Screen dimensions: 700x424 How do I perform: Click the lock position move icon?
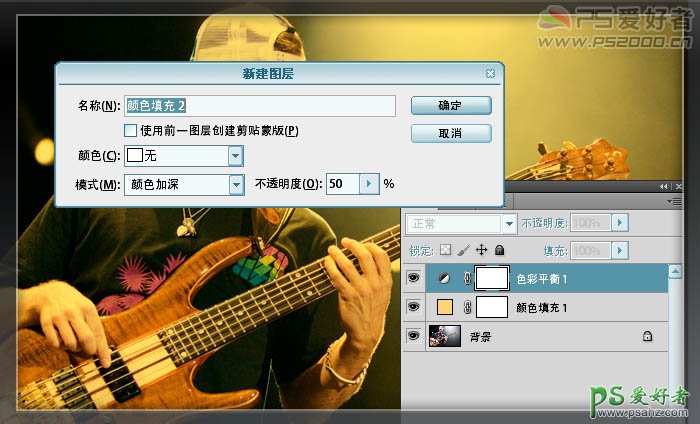click(481, 250)
